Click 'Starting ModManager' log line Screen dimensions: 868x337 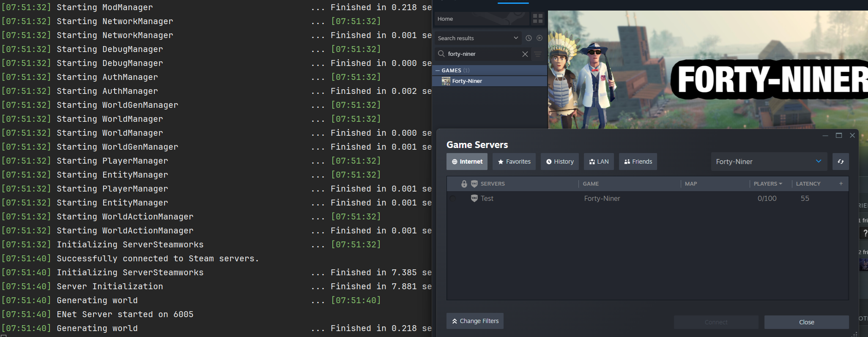pos(105,7)
